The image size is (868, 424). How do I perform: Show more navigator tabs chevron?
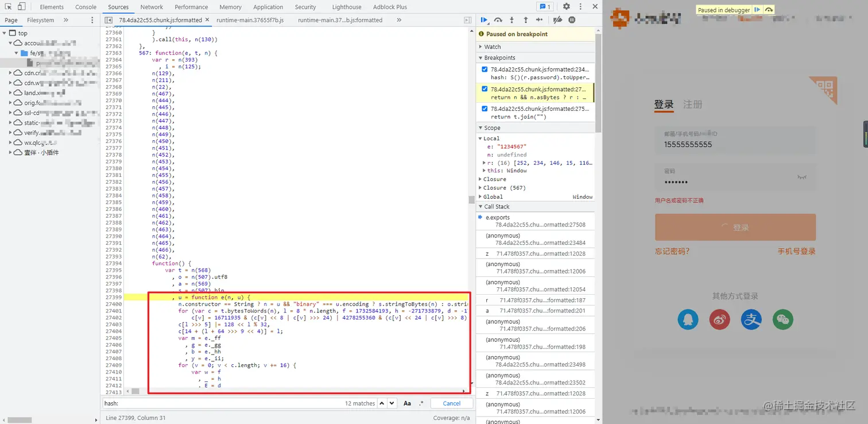pos(65,20)
